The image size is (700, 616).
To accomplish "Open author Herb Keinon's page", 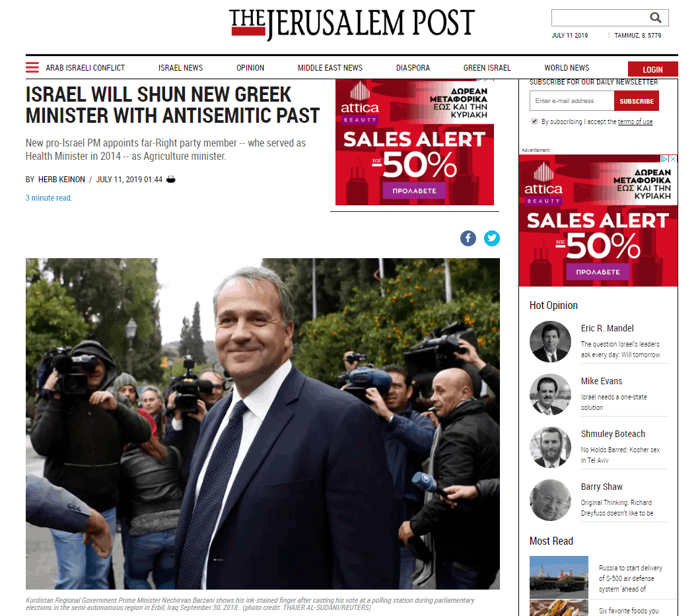I will coord(61,180).
